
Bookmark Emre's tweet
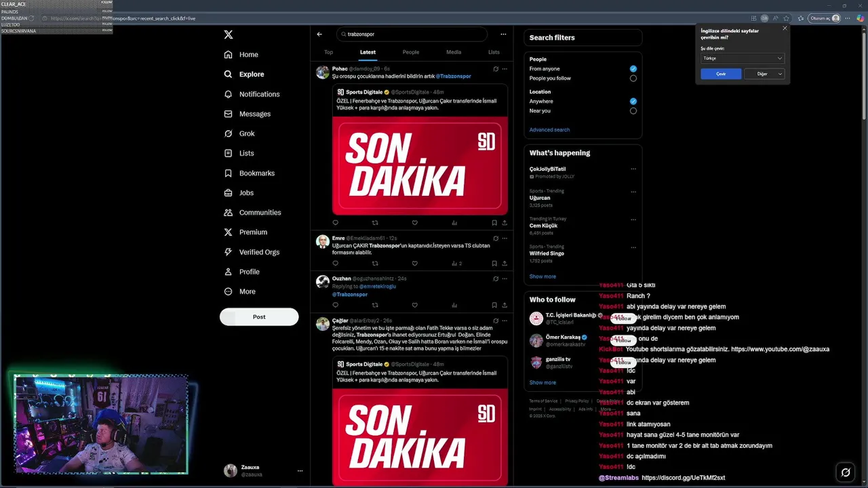tap(494, 263)
